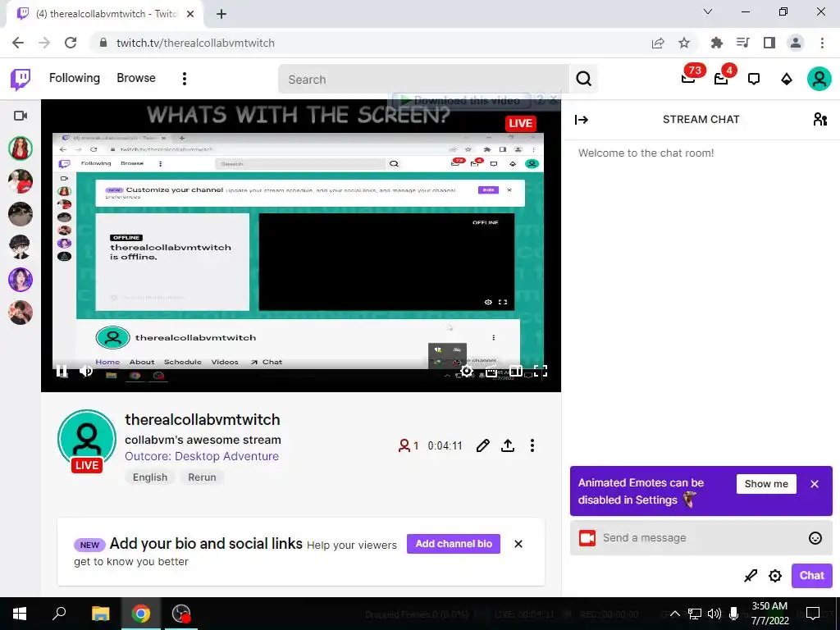840x630 pixels.
Task: Go back in browser history
Action: 18,43
